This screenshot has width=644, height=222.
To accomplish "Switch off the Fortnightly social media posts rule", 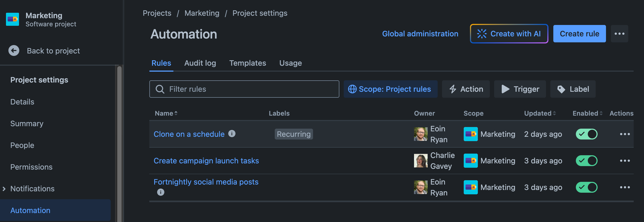I will 586,187.
